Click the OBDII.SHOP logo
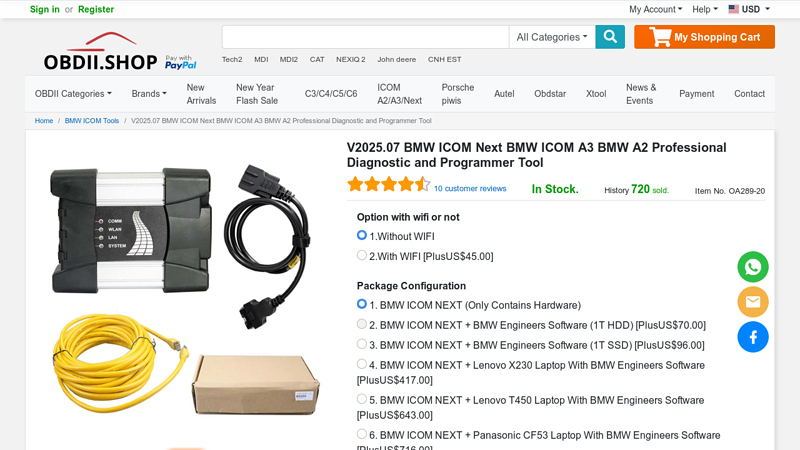800x450 pixels. 101,52
